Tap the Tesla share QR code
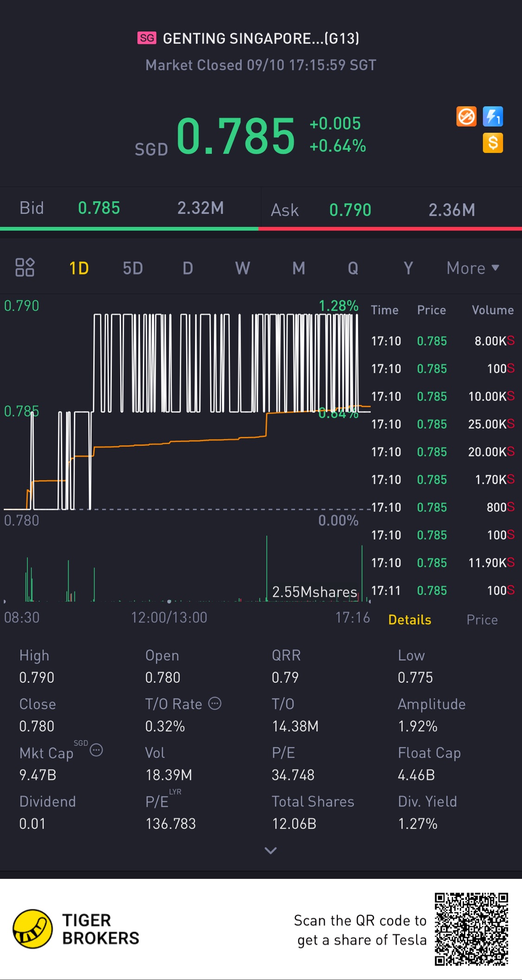Screen dimensions: 522x980 [471, 929]
